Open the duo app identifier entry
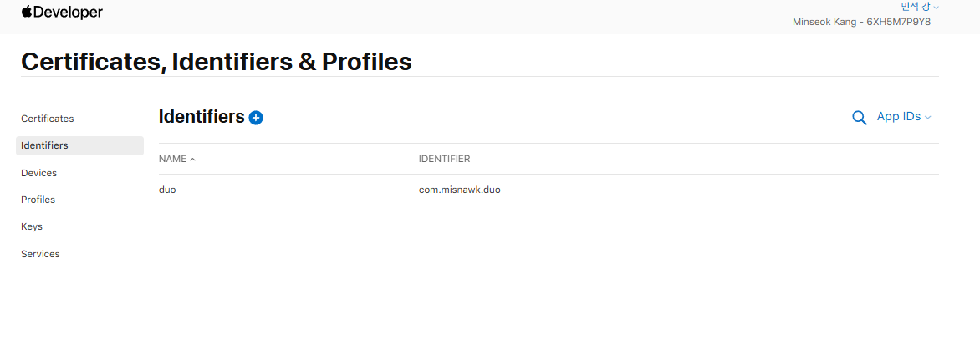This screenshot has width=980, height=355. coord(167,190)
